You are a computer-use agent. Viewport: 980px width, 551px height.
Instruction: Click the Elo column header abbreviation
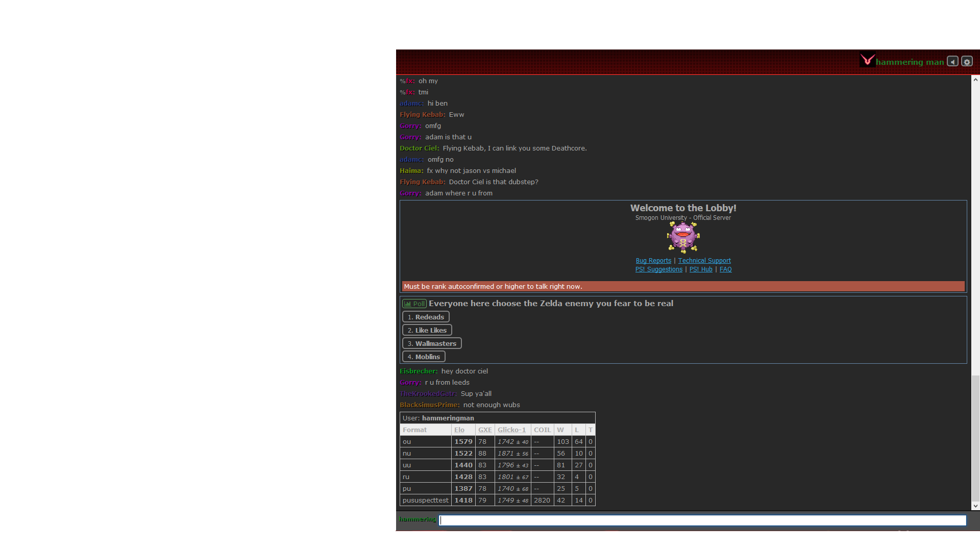[x=459, y=430]
